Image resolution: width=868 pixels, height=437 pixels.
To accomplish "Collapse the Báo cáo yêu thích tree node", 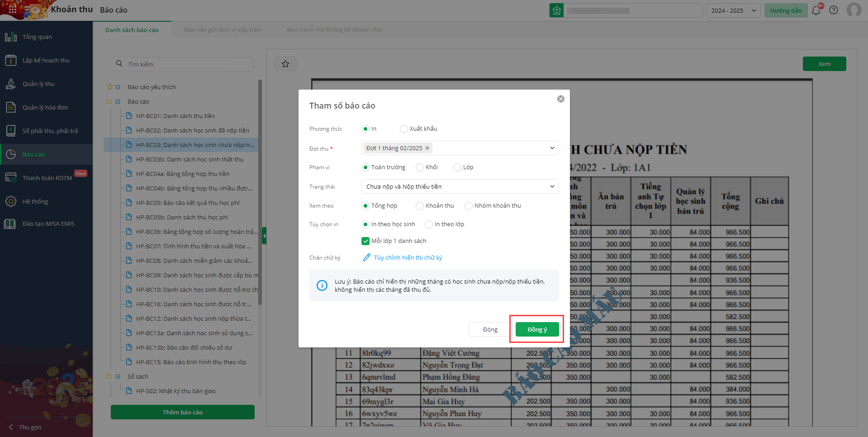I will pos(118,87).
